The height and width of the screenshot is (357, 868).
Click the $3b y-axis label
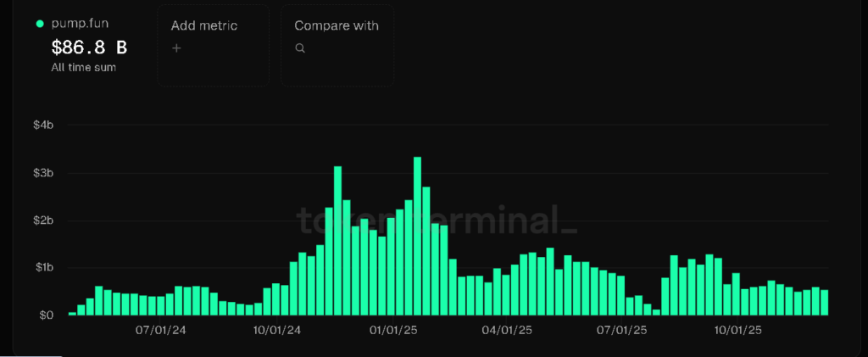click(x=43, y=173)
